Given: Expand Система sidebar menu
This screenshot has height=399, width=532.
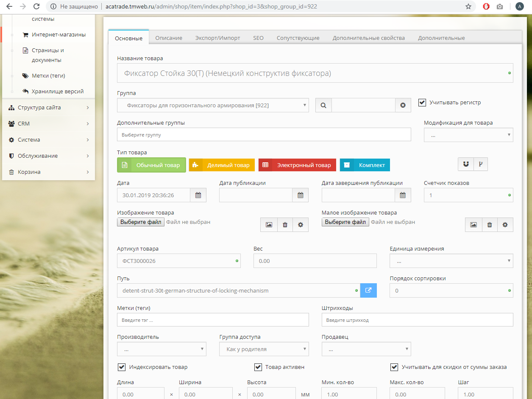Looking at the screenshot, I should click(x=48, y=140).
